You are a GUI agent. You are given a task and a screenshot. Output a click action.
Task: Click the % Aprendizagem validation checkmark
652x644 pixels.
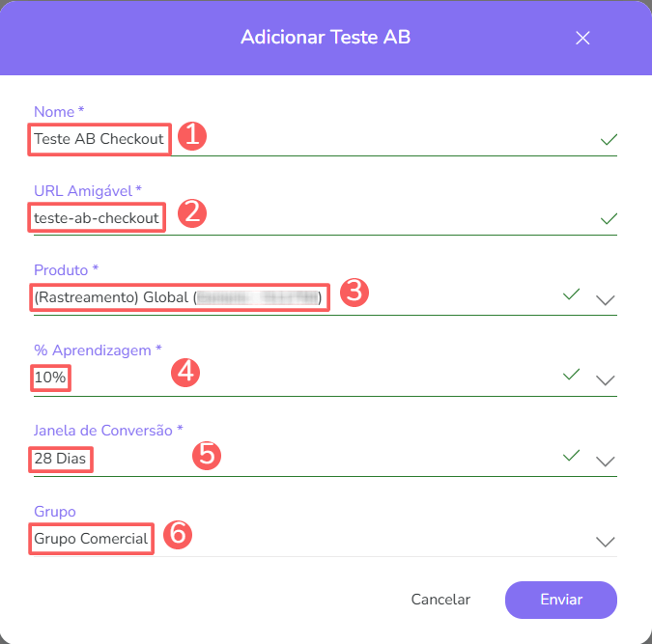tap(572, 374)
